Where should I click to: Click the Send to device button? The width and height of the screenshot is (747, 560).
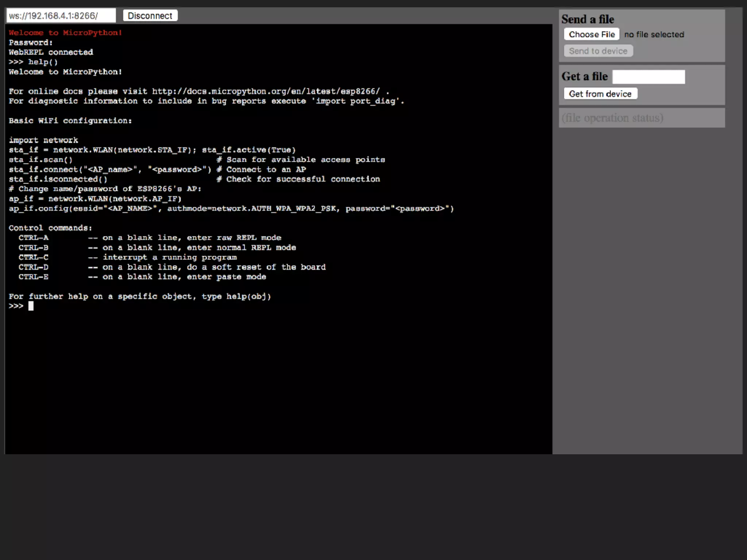click(x=598, y=51)
